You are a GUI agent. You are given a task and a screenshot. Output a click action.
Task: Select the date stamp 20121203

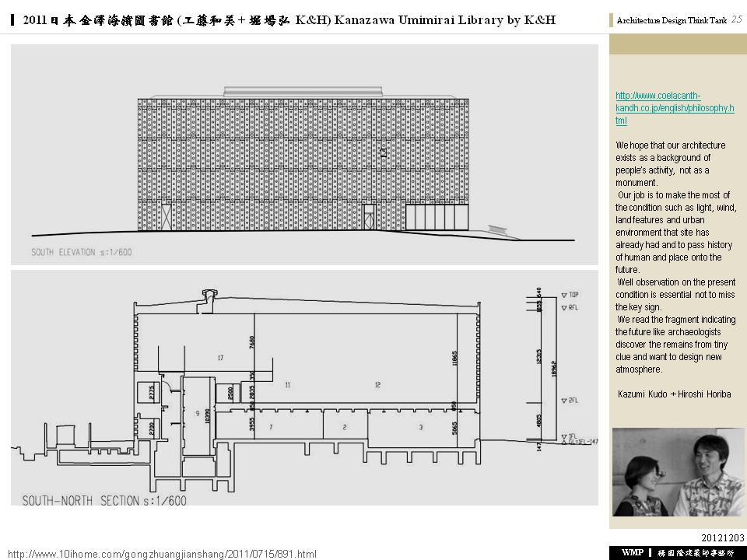(723, 537)
